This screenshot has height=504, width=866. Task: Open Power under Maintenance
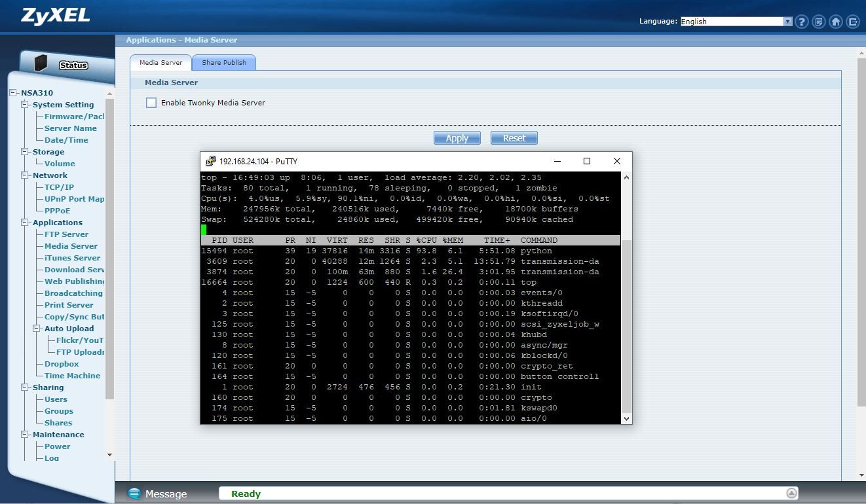click(57, 446)
